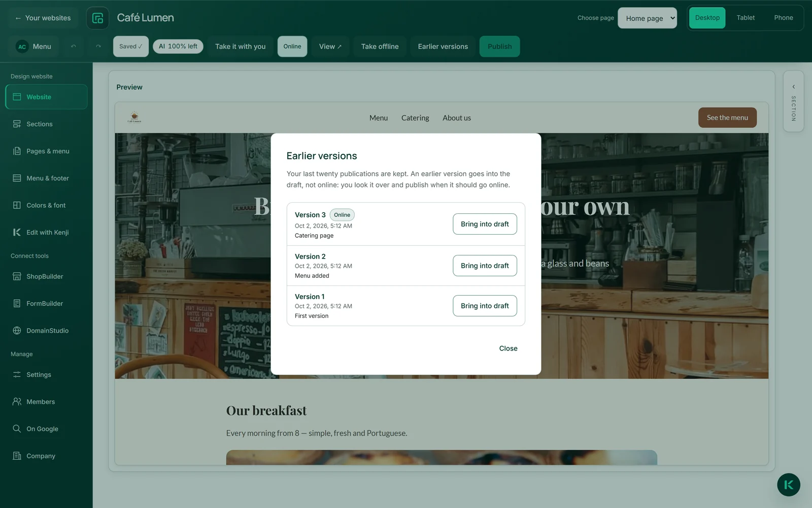Open Edit with Kenji
The image size is (812, 508).
pos(46,232)
